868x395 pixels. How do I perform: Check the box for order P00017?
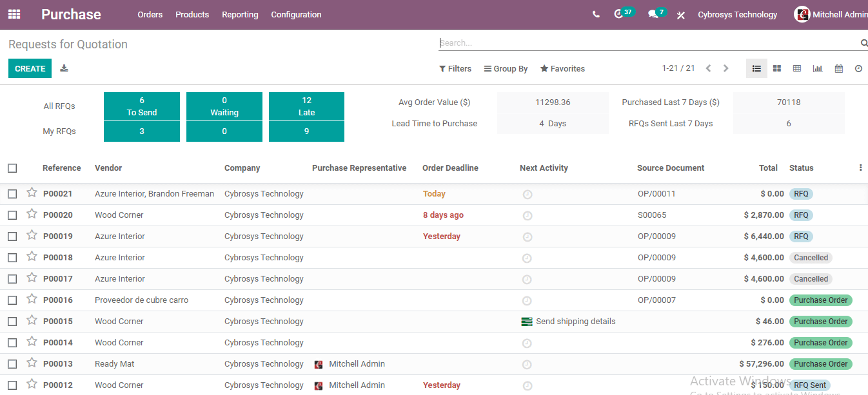12,279
